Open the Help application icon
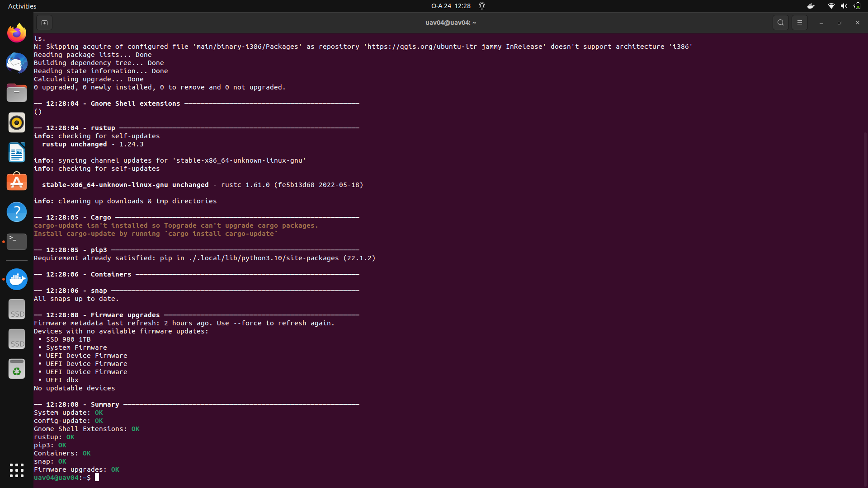The image size is (868, 488). coord(17,212)
